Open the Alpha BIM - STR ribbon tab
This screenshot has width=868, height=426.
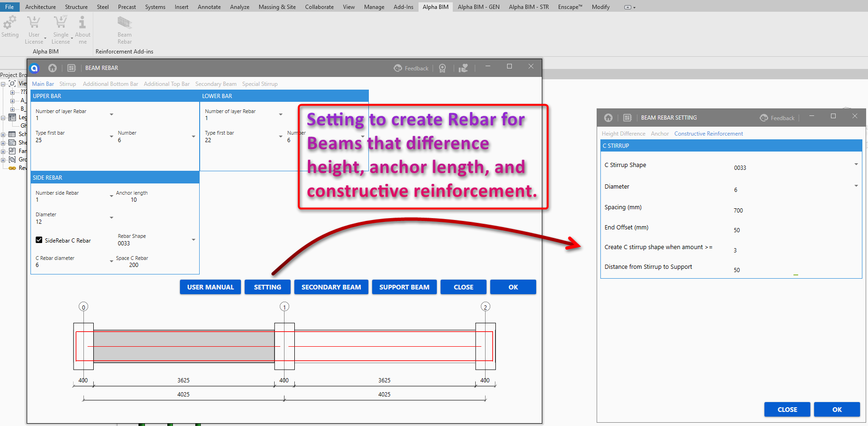[x=529, y=7]
